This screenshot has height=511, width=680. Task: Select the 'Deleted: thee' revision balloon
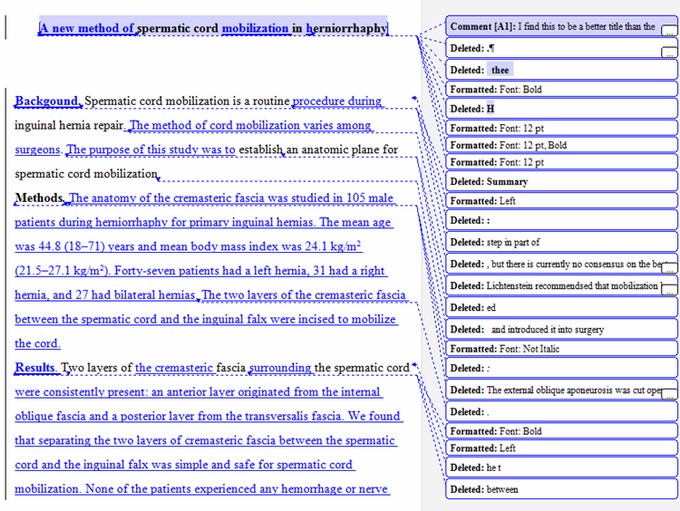coord(561,70)
